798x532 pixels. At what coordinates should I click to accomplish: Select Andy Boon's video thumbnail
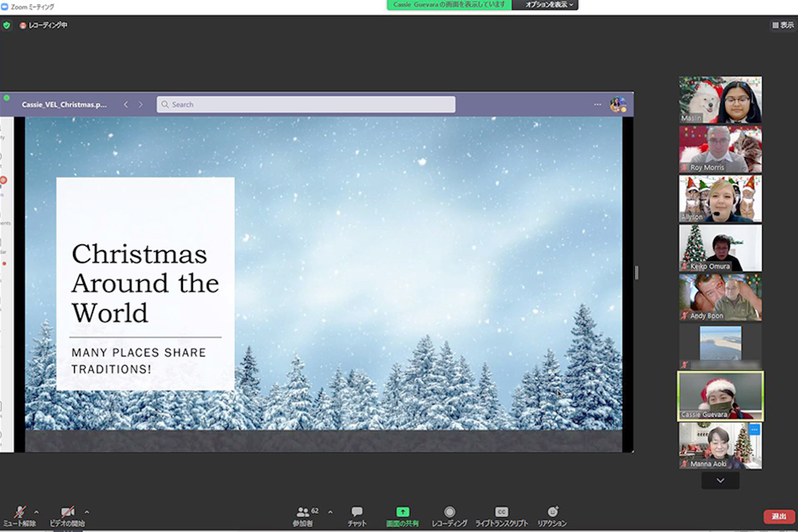click(720, 298)
